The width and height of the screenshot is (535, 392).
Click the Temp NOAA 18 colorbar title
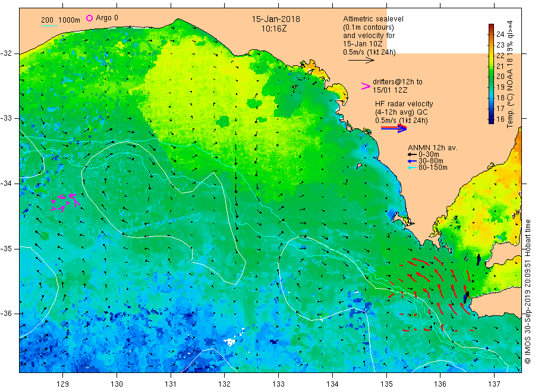click(x=510, y=74)
